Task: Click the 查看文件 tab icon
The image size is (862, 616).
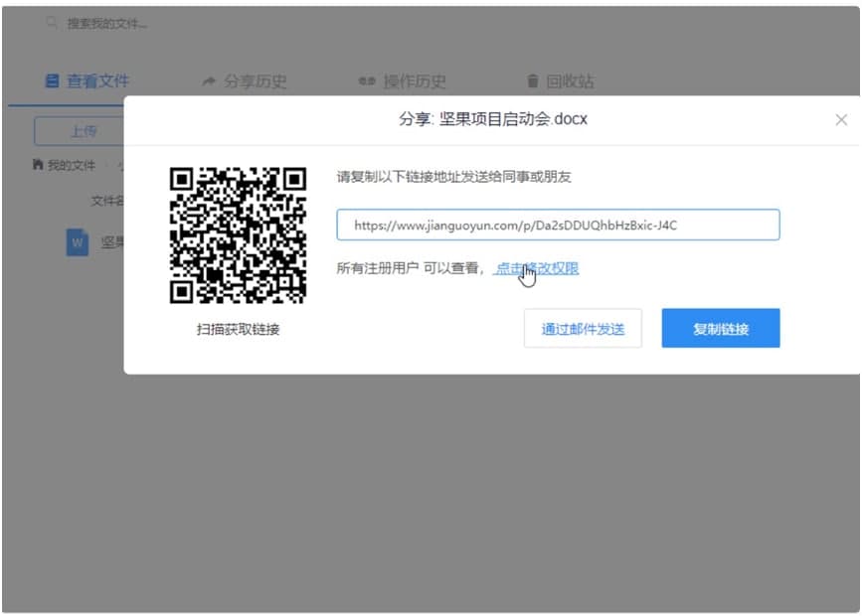Action: tap(52, 81)
